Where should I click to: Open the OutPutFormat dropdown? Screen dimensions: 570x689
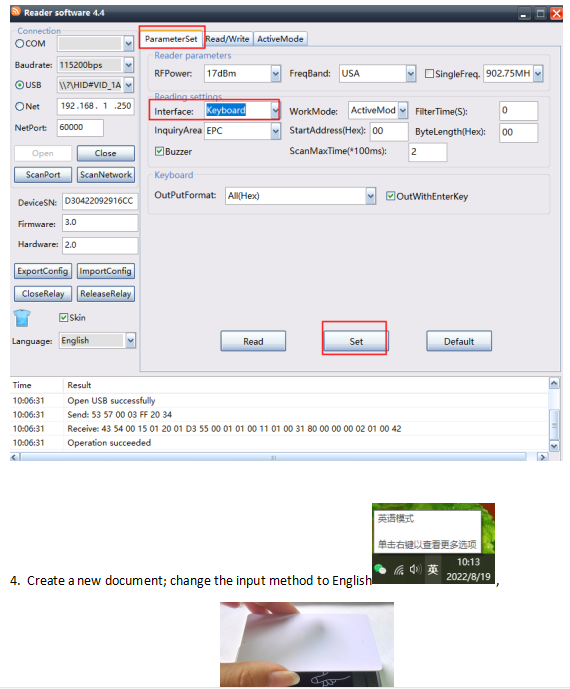pyautogui.click(x=370, y=196)
